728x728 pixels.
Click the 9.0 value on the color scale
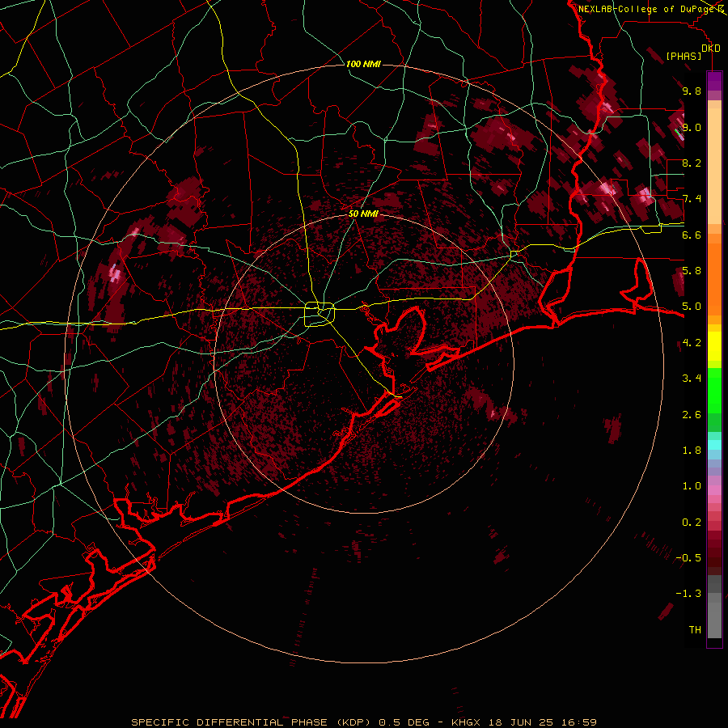(692, 127)
